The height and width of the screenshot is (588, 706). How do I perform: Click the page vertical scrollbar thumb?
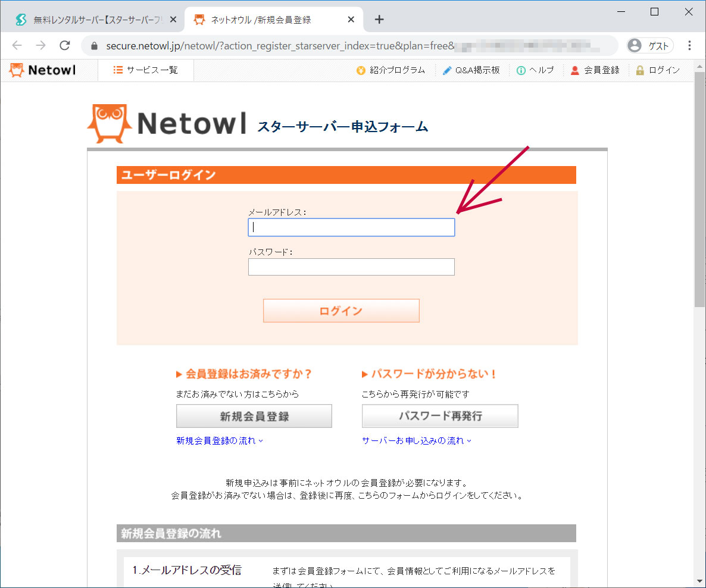coord(699,189)
